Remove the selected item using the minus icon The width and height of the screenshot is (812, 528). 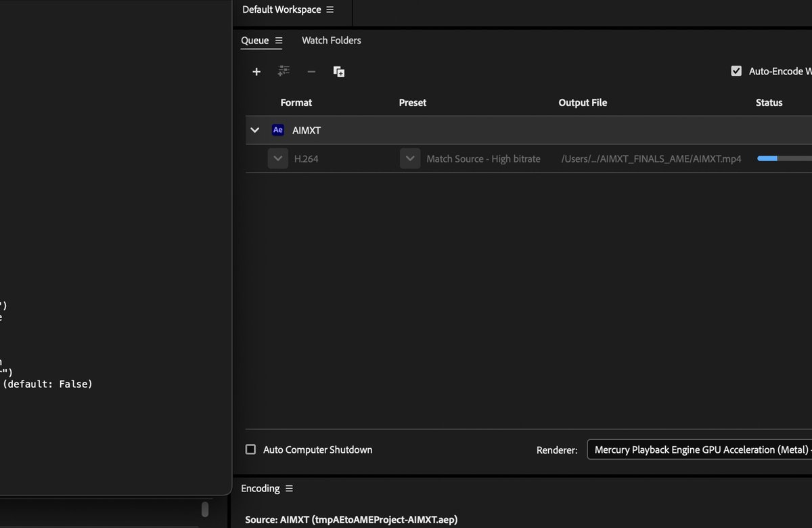tap(311, 72)
